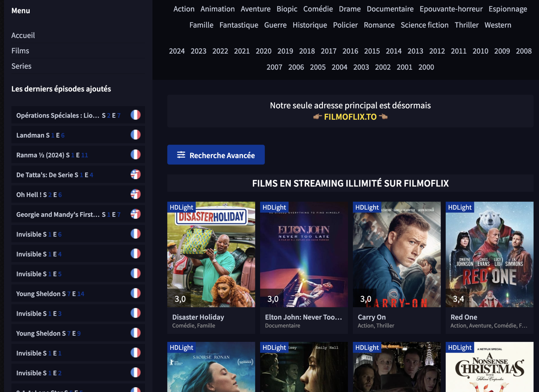Viewport: 539px width, 392px height.
Task: Filter films by year 2024
Action: point(177,51)
